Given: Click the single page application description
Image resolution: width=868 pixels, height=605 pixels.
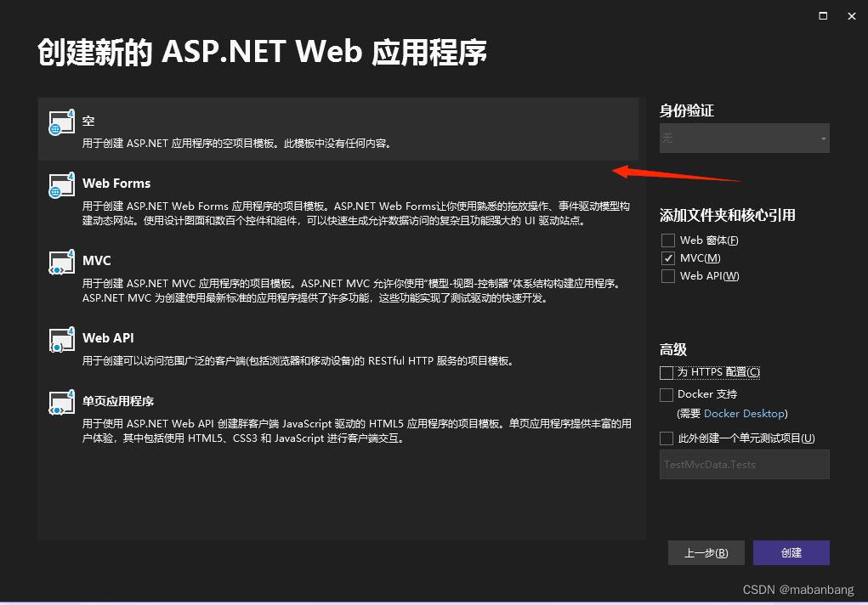Looking at the screenshot, I should [x=357, y=431].
